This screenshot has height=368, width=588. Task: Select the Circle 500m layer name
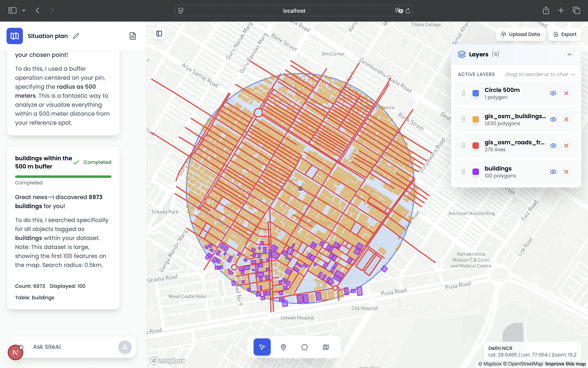(502, 90)
